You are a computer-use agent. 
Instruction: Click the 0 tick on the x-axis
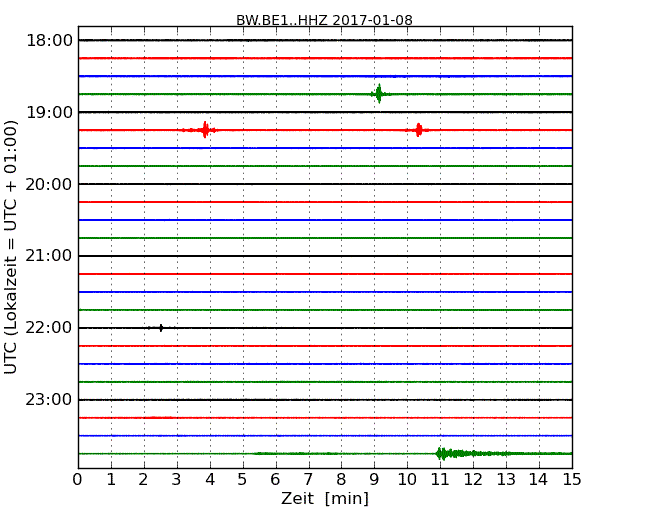click(78, 480)
